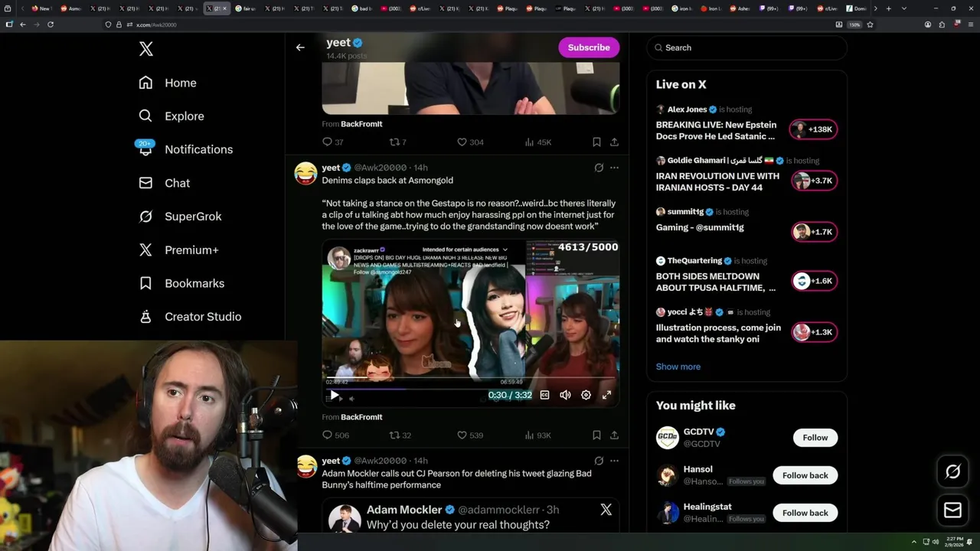Bookmark the Denims claps back post
The height and width of the screenshot is (551, 980).
(x=596, y=435)
